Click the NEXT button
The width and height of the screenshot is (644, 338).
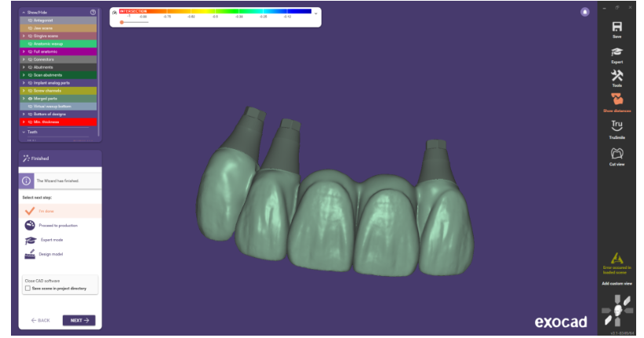[78, 320]
